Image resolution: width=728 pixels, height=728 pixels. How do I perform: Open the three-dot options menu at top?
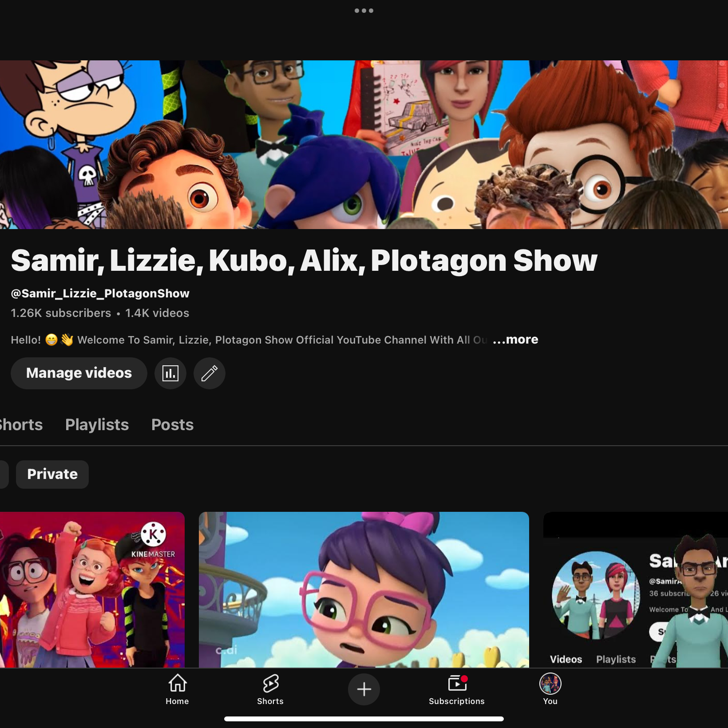(x=364, y=10)
